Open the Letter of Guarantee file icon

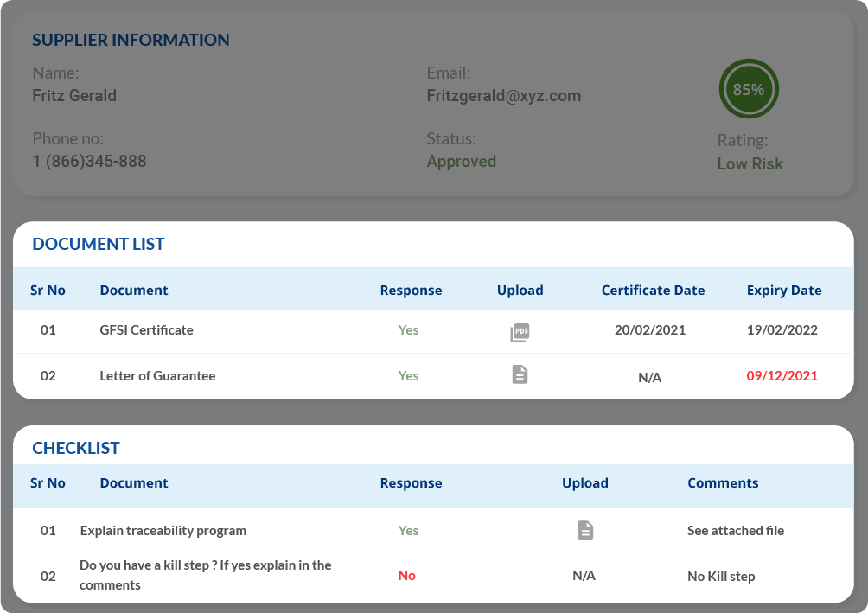(x=520, y=374)
